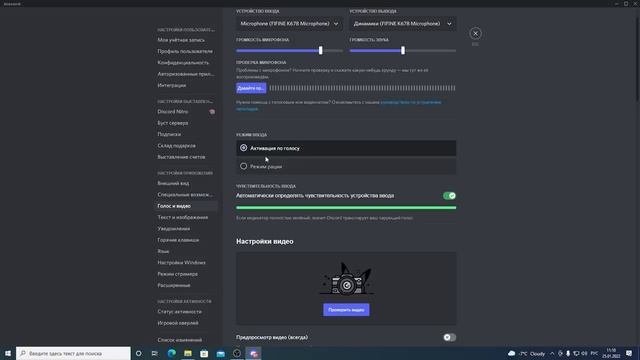Click the Test Video button

click(346, 310)
